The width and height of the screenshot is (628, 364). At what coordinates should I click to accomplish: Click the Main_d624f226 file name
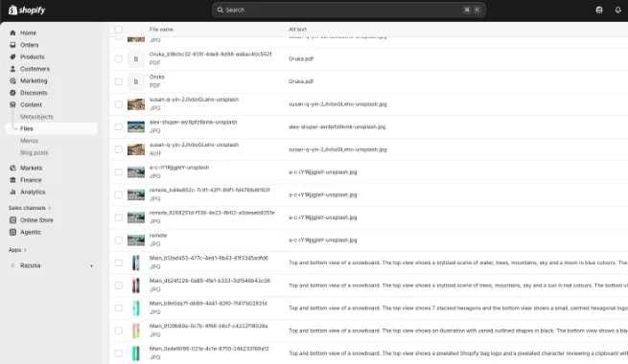(x=209, y=281)
